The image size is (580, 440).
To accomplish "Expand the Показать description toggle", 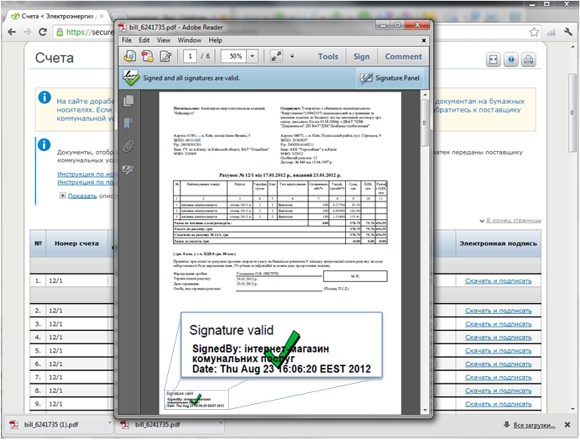I will 82,196.
